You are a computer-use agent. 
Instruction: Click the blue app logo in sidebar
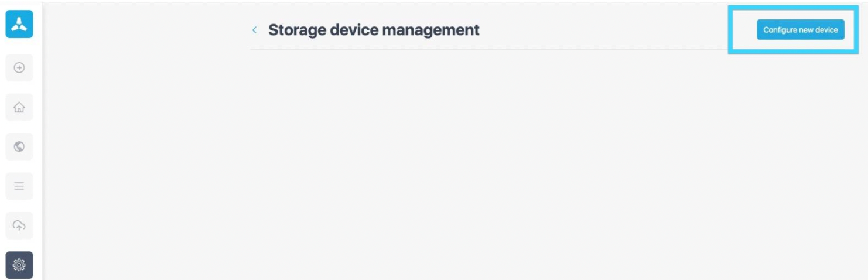[x=19, y=24]
